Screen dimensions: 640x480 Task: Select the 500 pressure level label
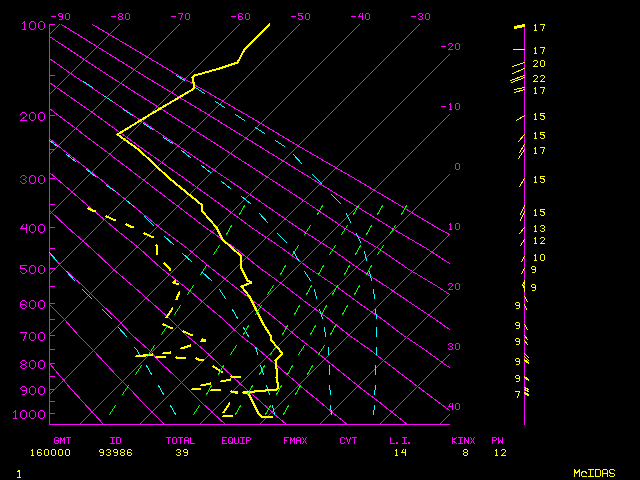(33, 269)
